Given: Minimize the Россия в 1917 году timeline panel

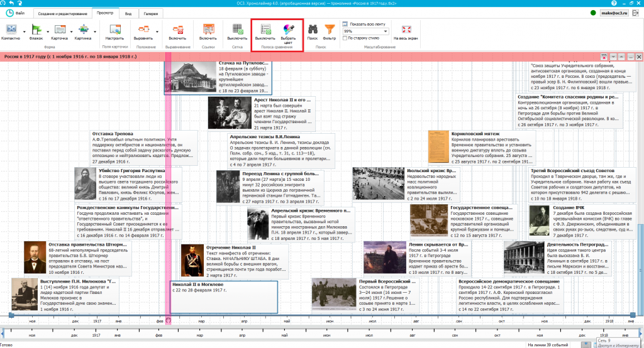Looking at the screenshot, I should point(630,57).
